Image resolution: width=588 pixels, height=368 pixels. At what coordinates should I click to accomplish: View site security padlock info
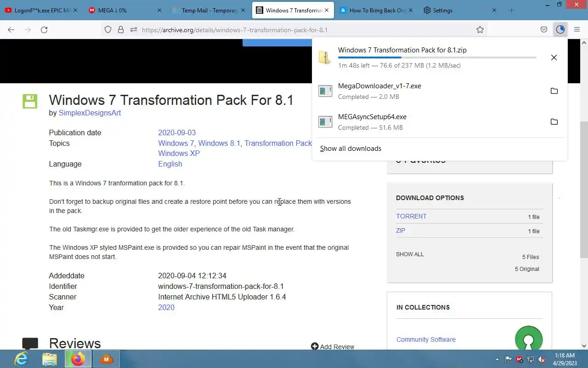click(x=121, y=29)
